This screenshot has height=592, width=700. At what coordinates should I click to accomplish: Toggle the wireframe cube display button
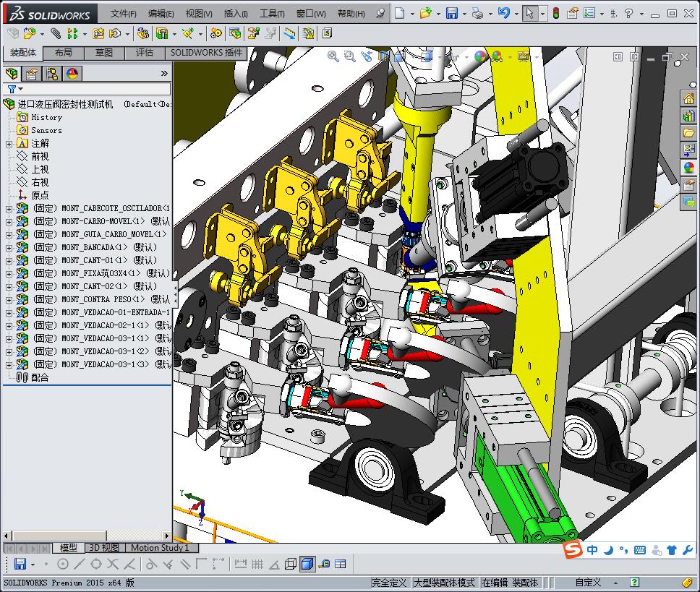291,564
